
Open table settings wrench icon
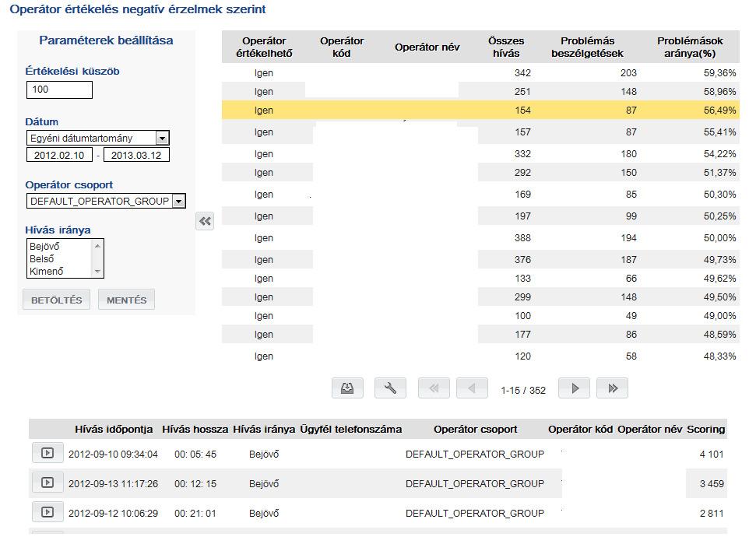coord(390,388)
